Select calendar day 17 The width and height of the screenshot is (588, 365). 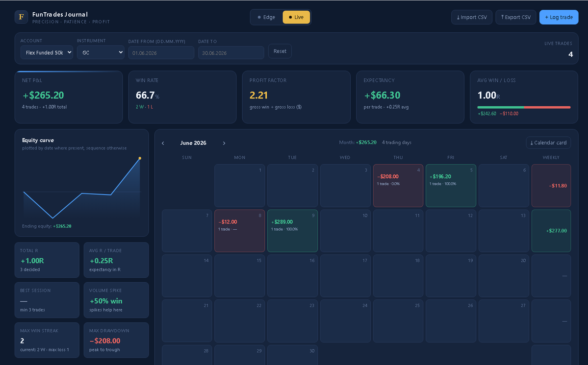point(345,276)
